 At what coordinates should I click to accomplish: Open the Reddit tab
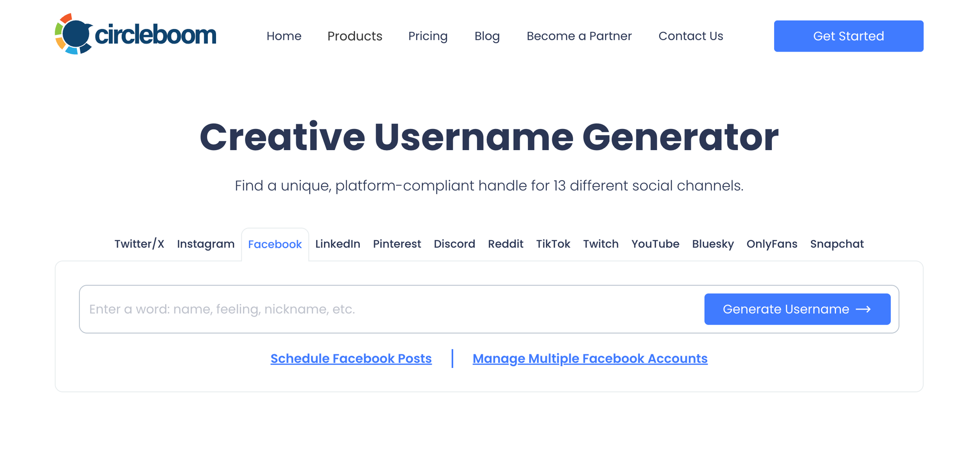[506, 244]
